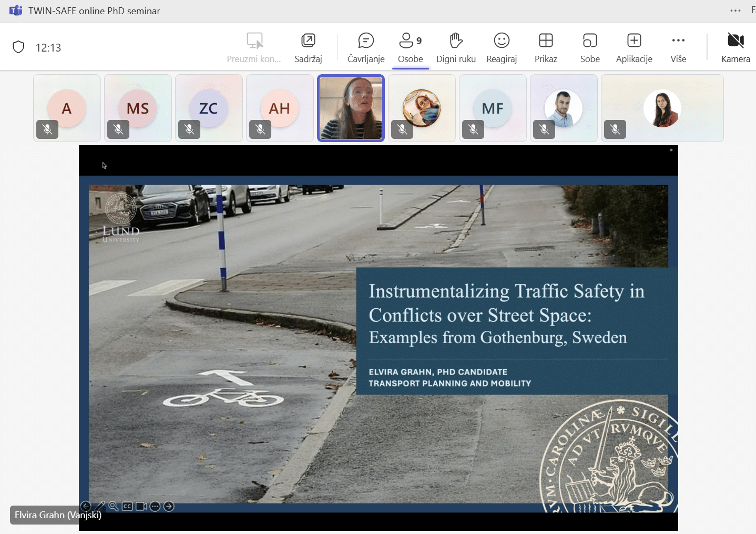
Task: Open the Više more options menu
Action: pyautogui.click(x=678, y=48)
